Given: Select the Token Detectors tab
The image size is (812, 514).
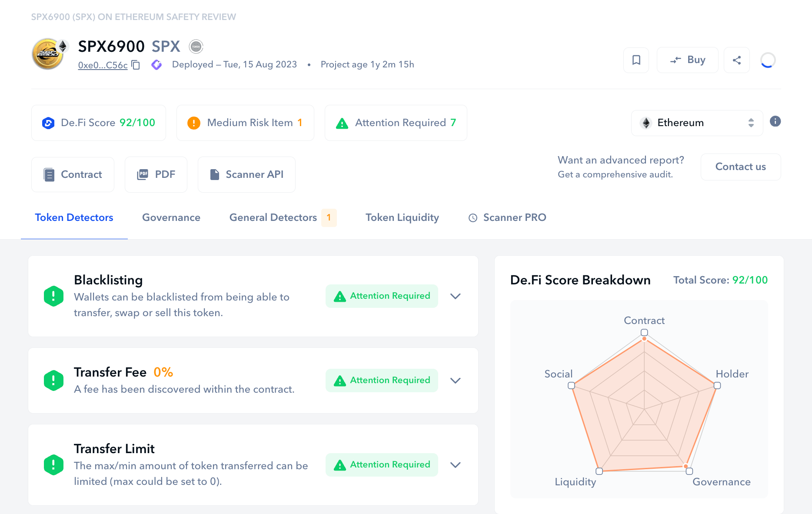Looking at the screenshot, I should pos(74,217).
